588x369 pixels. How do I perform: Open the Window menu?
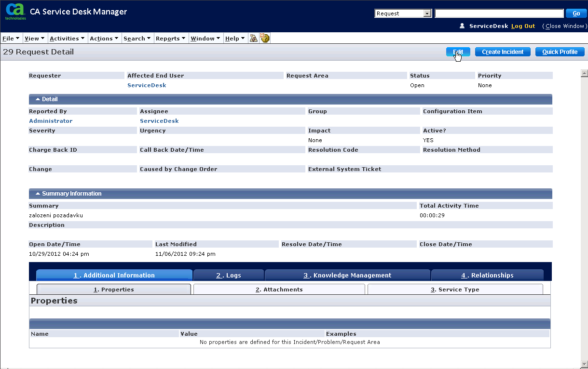pyautogui.click(x=206, y=39)
